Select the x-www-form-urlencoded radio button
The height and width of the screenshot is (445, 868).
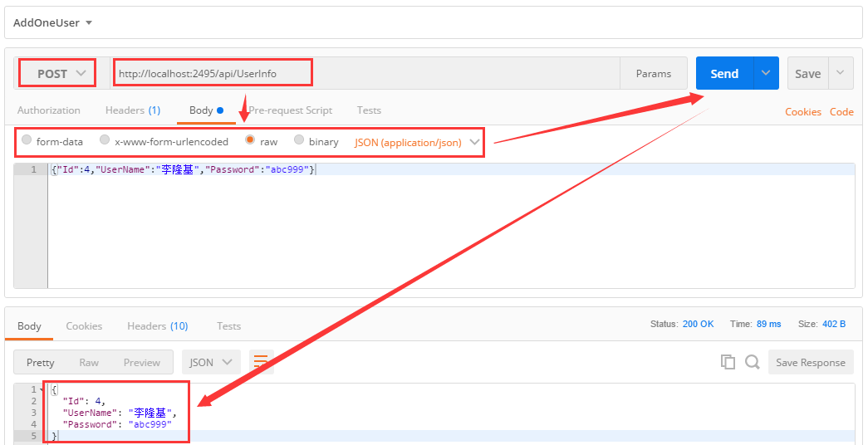click(105, 140)
